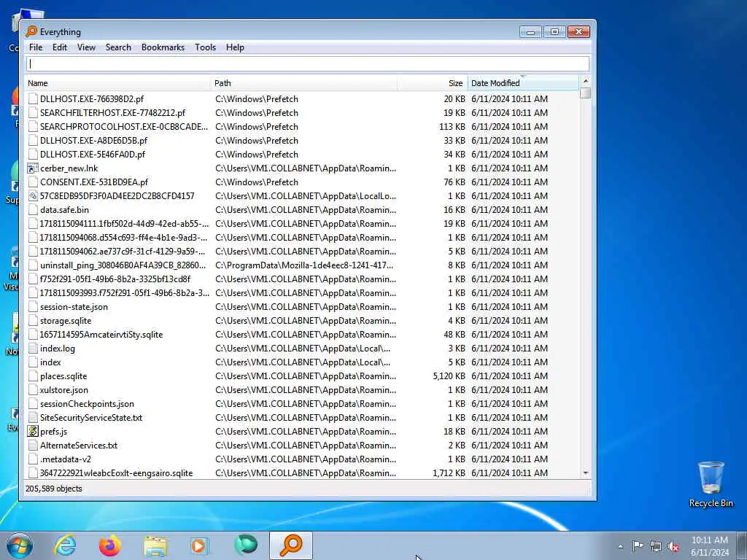The width and height of the screenshot is (747, 560).
Task: Click the 205,589 objects status text
Action: click(x=54, y=489)
